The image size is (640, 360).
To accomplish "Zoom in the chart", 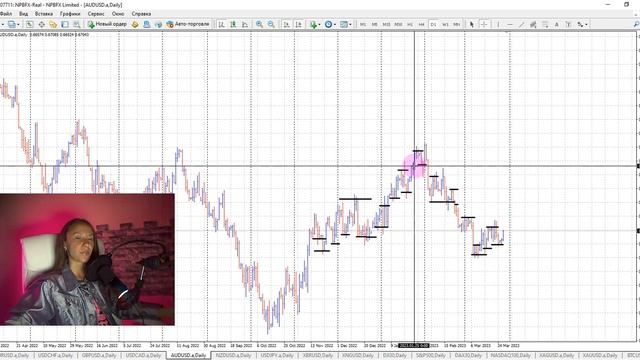I will (x=259, y=24).
